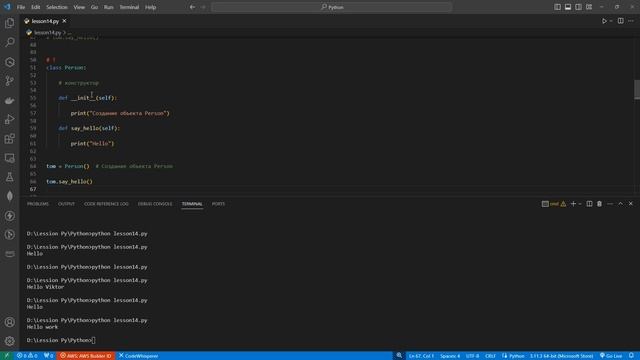The image size is (640, 360).
Task: Open the Edit menu
Action: pos(36,7)
